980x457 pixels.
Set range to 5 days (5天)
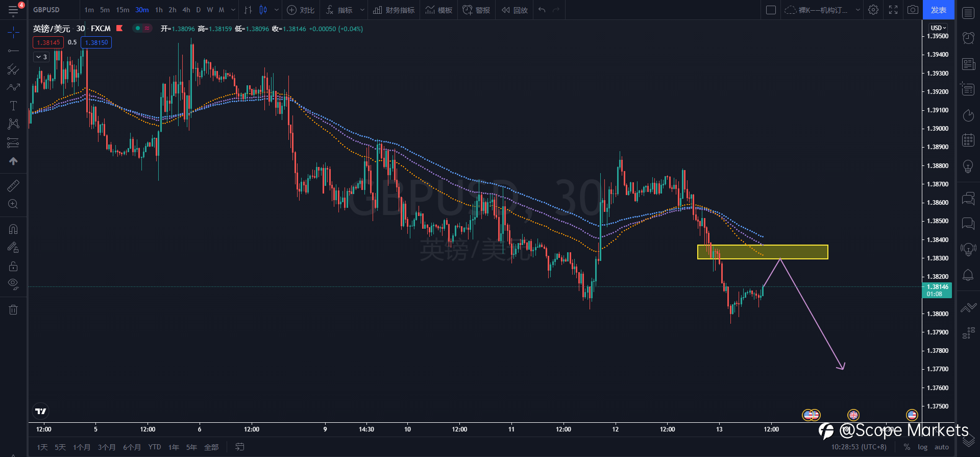pos(60,447)
